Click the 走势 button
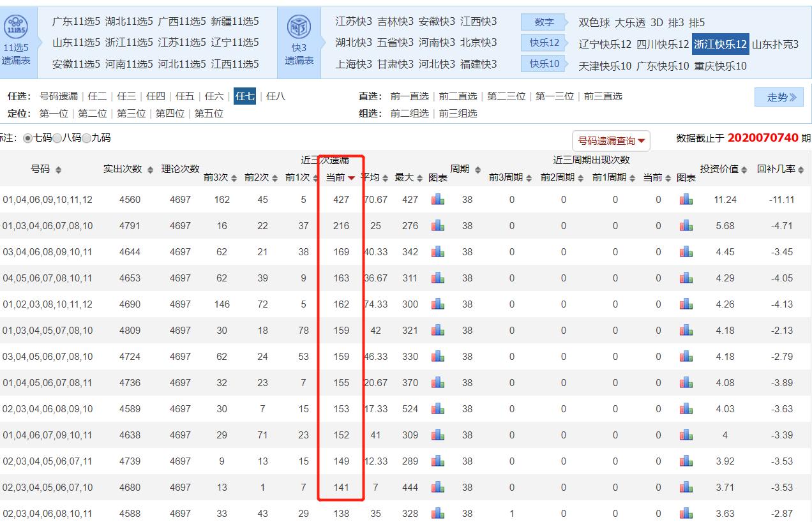This screenshot has width=812, height=522. [779, 97]
